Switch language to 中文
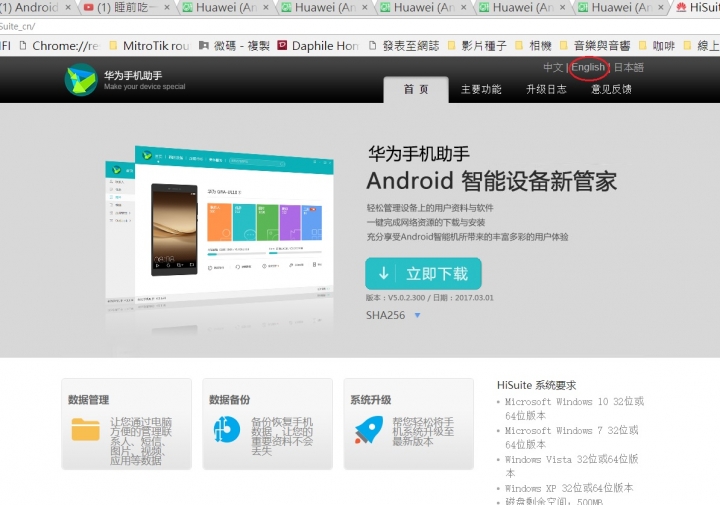Image resolution: width=720 pixels, height=505 pixels. coord(553,67)
